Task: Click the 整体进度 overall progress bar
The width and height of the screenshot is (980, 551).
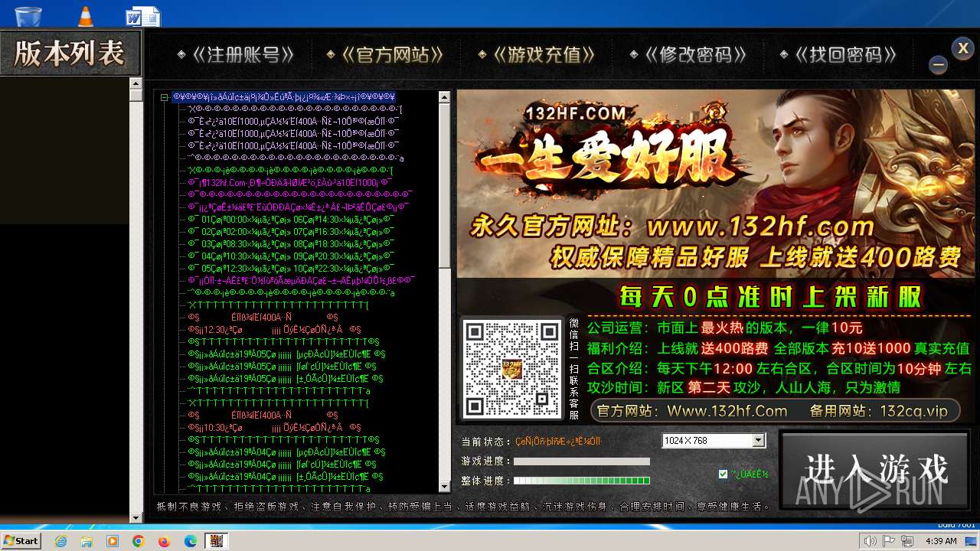Action: coord(581,481)
